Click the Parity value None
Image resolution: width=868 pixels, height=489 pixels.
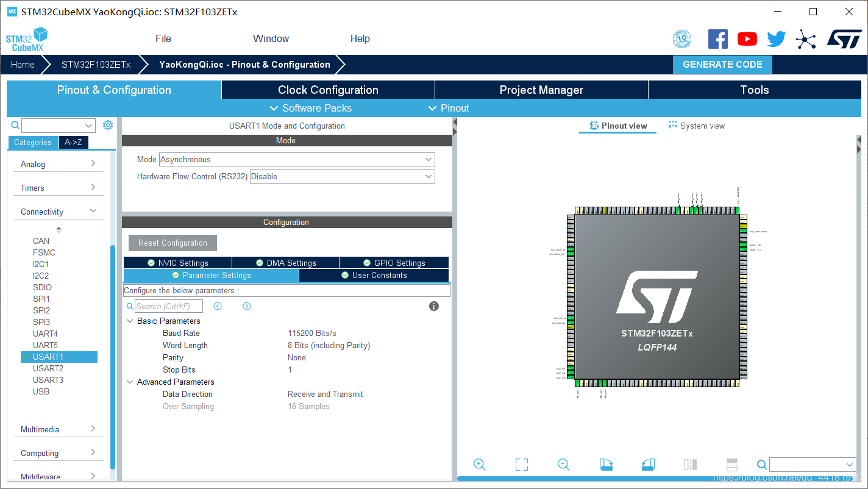point(297,357)
